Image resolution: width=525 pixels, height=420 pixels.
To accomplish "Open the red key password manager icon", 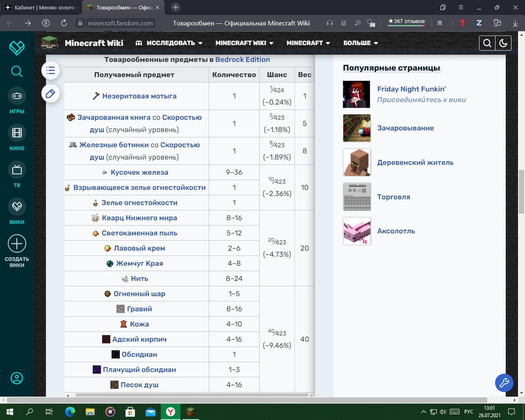I will (462, 23).
